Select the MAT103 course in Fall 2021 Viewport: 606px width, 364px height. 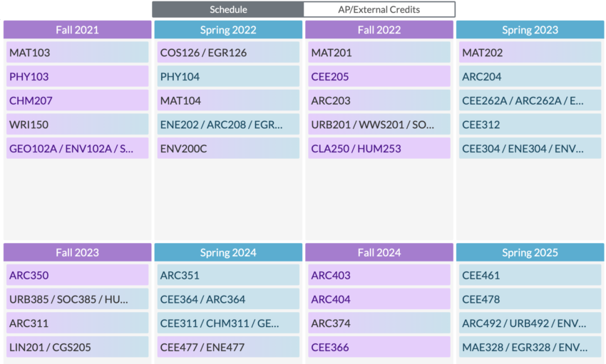pyautogui.click(x=78, y=53)
